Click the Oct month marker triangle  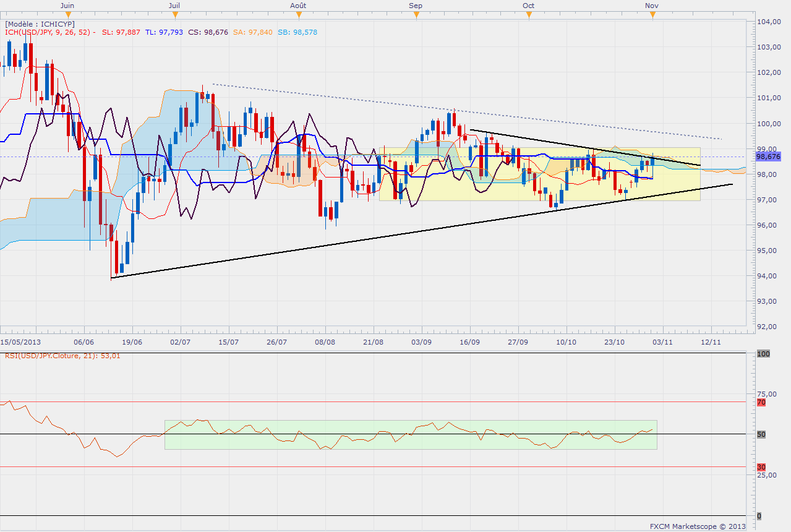[529, 14]
